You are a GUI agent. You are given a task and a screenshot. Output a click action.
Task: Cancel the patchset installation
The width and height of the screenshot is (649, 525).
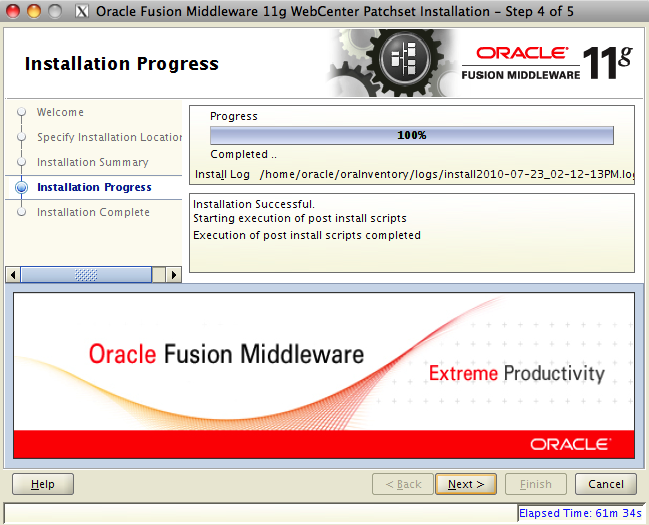pyautogui.click(x=606, y=484)
